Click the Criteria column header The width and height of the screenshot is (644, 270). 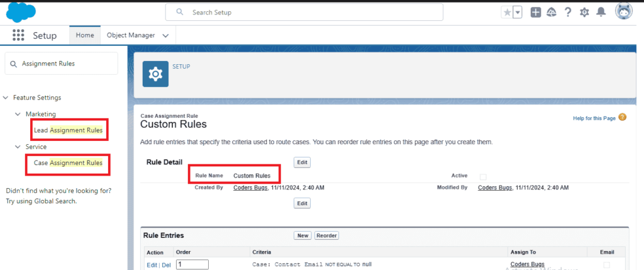coord(262,252)
